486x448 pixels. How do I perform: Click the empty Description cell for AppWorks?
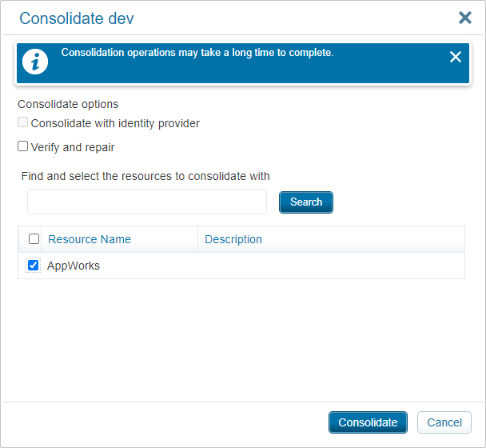pyautogui.click(x=330, y=266)
